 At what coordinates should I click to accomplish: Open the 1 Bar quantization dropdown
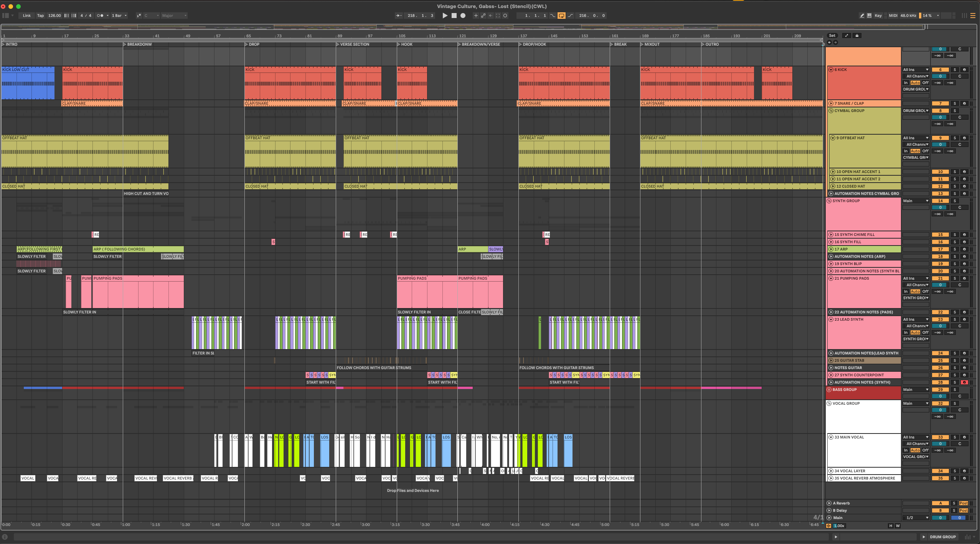[x=119, y=16]
